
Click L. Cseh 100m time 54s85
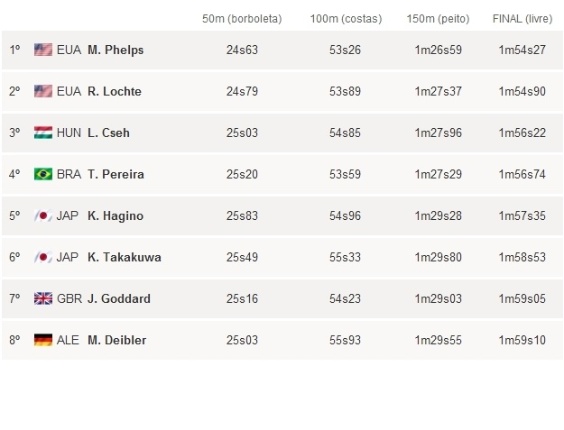(x=345, y=133)
